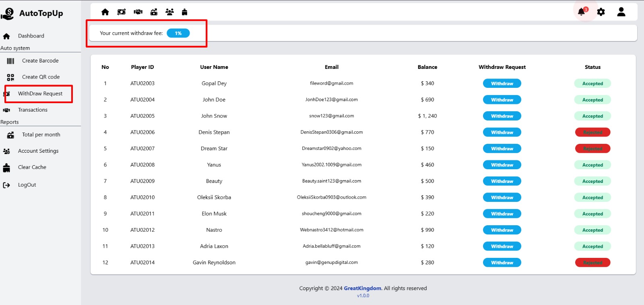Viewport: 644px width, 305px height.
Task: Click the users group icon in top toolbar
Action: pos(169,12)
